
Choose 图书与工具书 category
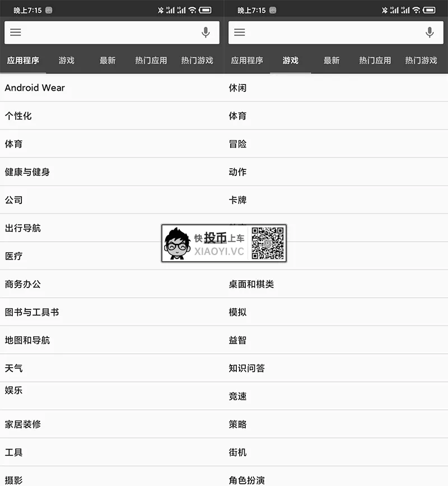click(x=112, y=312)
